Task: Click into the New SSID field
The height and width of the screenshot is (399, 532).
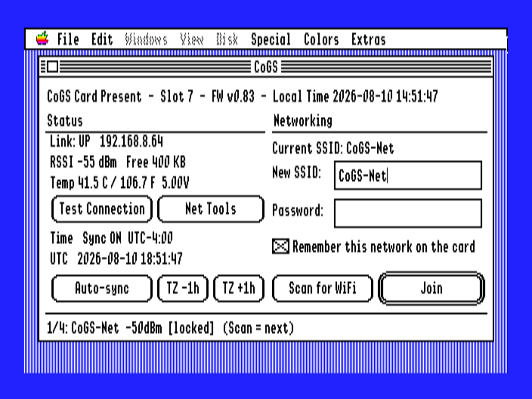Action: click(408, 175)
